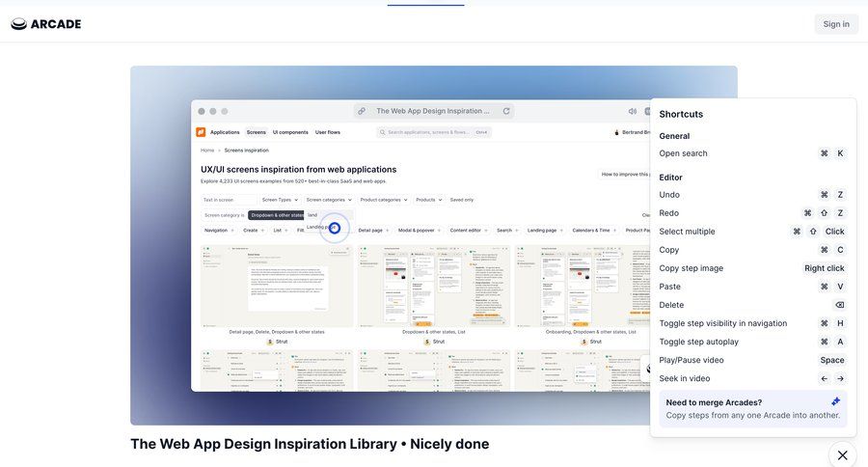Click the Arcade logo in header
868x467 pixels.
[x=45, y=24]
